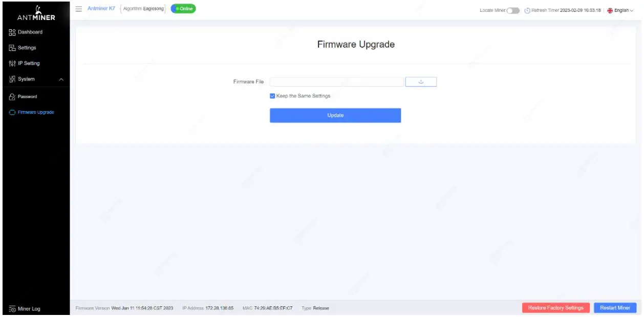Click the Firmware File input field

click(337, 82)
